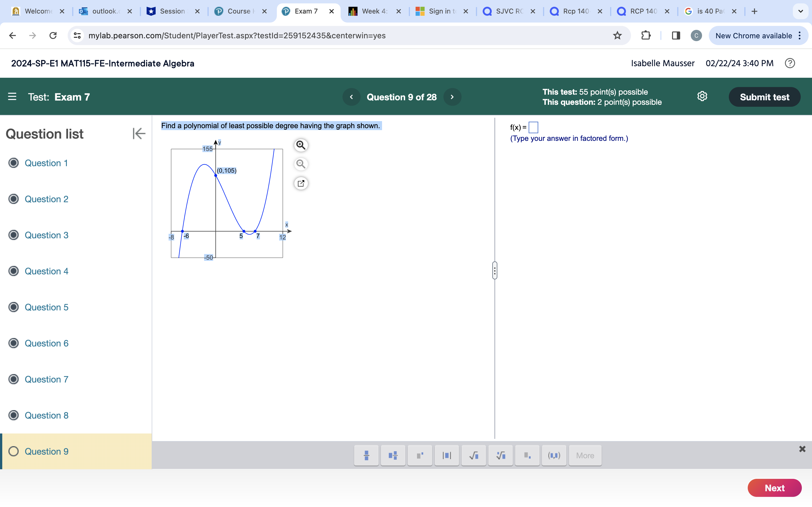Zoom out of the graph
This screenshot has height=507, width=812.
(x=301, y=164)
